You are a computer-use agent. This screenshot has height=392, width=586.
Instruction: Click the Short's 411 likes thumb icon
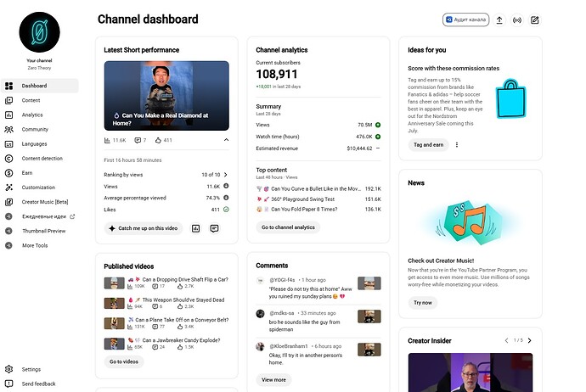pos(158,140)
